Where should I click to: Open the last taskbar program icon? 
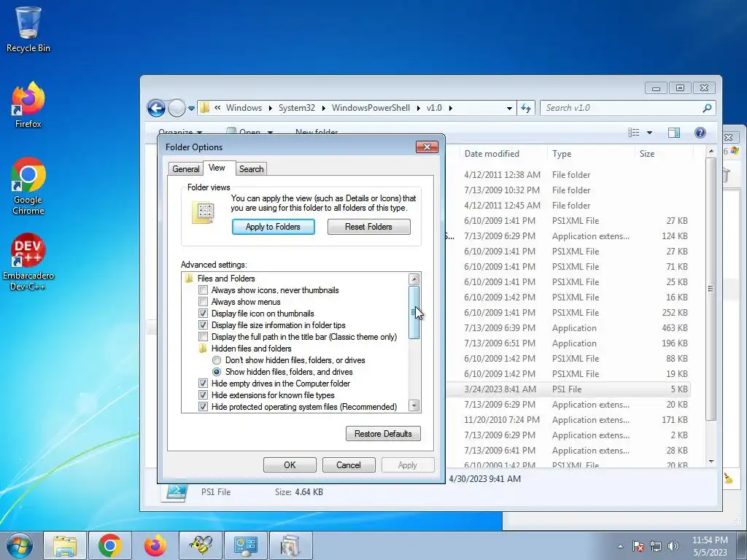click(x=291, y=545)
